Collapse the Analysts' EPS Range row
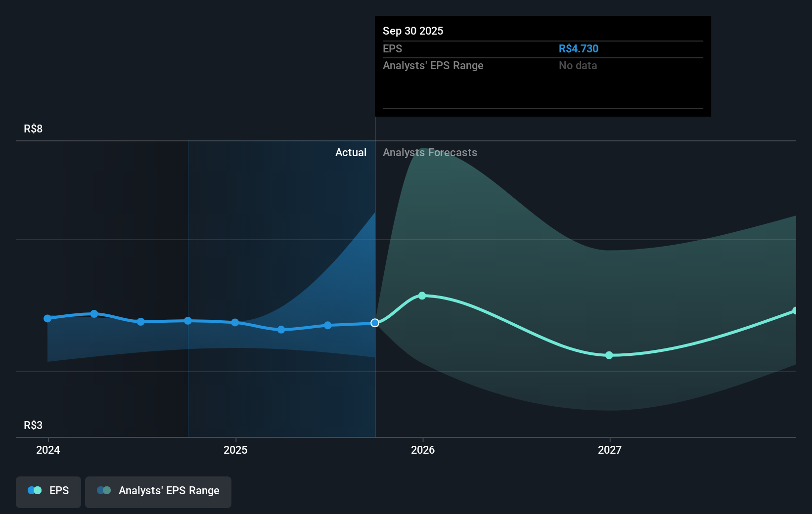 pyautogui.click(x=433, y=65)
